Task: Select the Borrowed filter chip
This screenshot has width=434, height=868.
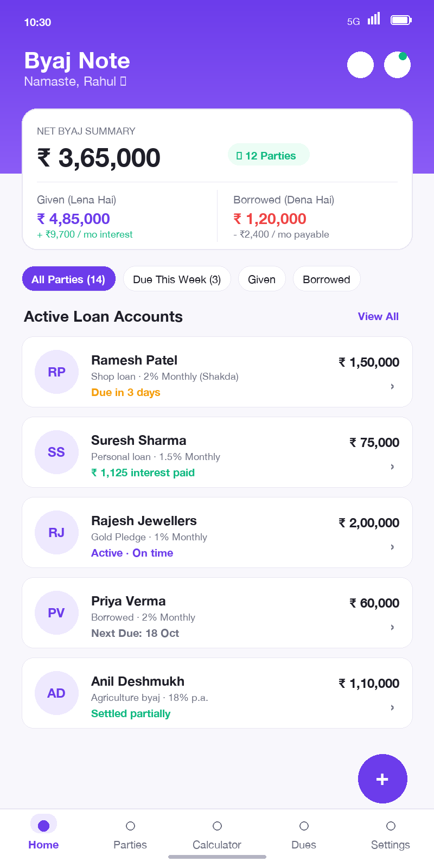Action: pyautogui.click(x=327, y=279)
